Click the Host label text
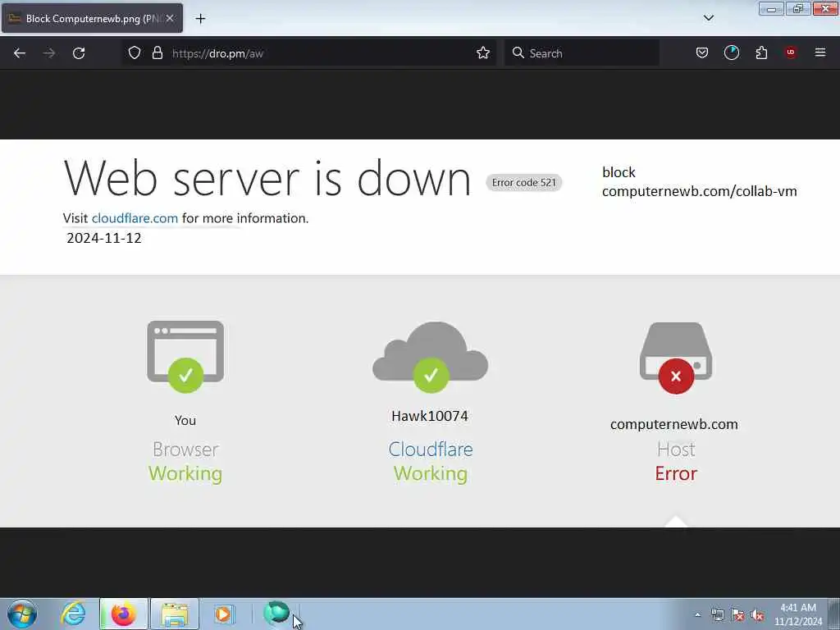This screenshot has height=630, width=840. pos(676,449)
